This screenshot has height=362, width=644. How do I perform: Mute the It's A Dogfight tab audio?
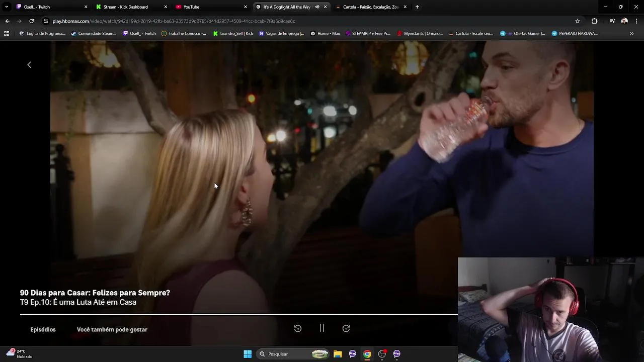(317, 7)
